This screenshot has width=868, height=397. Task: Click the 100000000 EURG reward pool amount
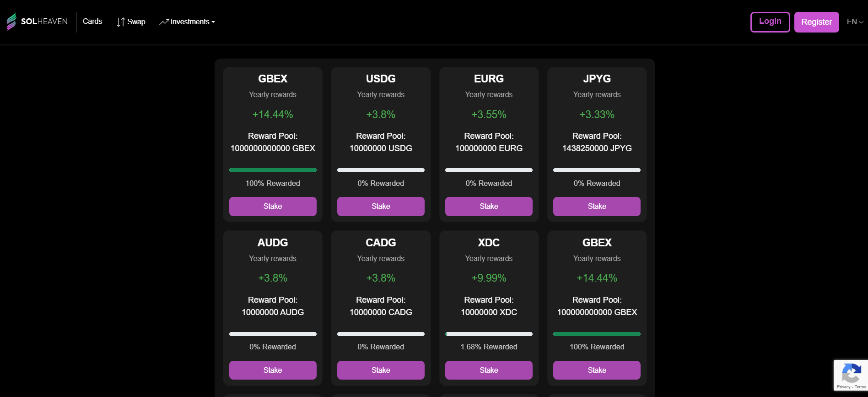coord(489,148)
